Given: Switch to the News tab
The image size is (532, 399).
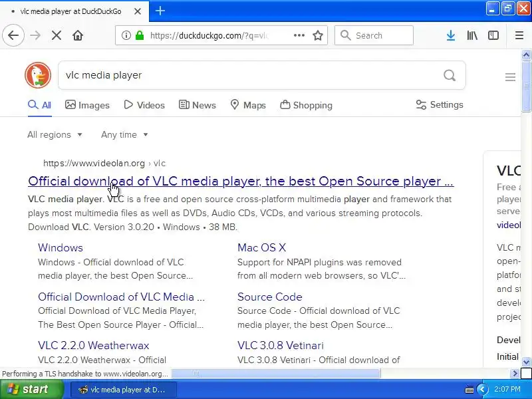Looking at the screenshot, I should (x=197, y=105).
